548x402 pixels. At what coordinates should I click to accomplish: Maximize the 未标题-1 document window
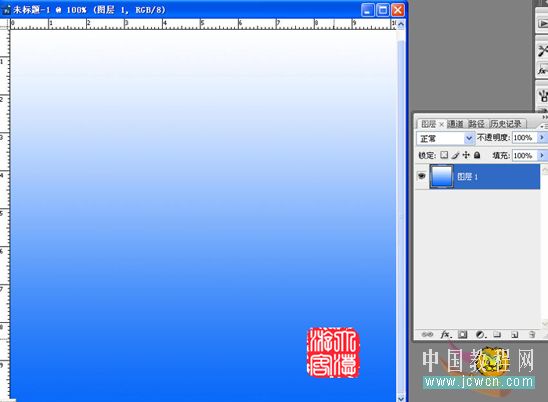[383, 10]
